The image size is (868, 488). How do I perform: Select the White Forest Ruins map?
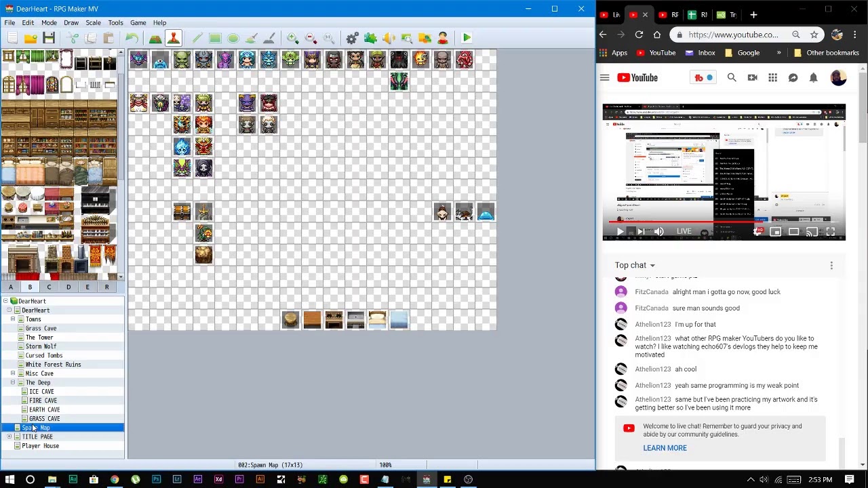tap(53, 365)
